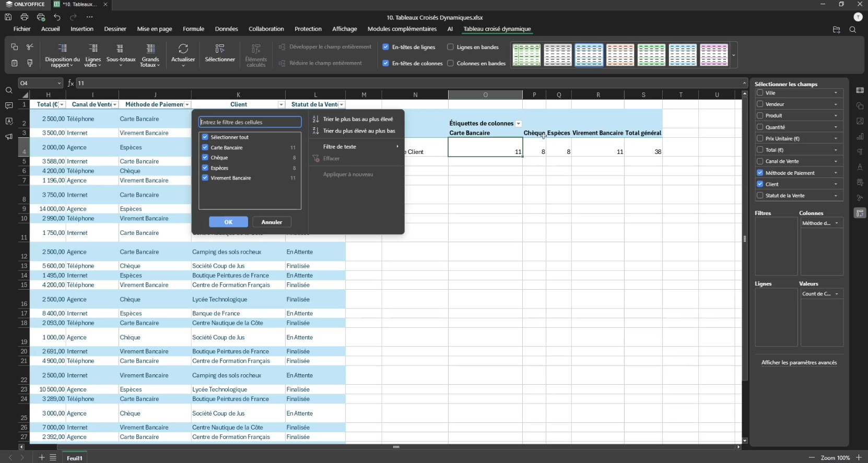Click the print icon in title bar

tap(25, 17)
